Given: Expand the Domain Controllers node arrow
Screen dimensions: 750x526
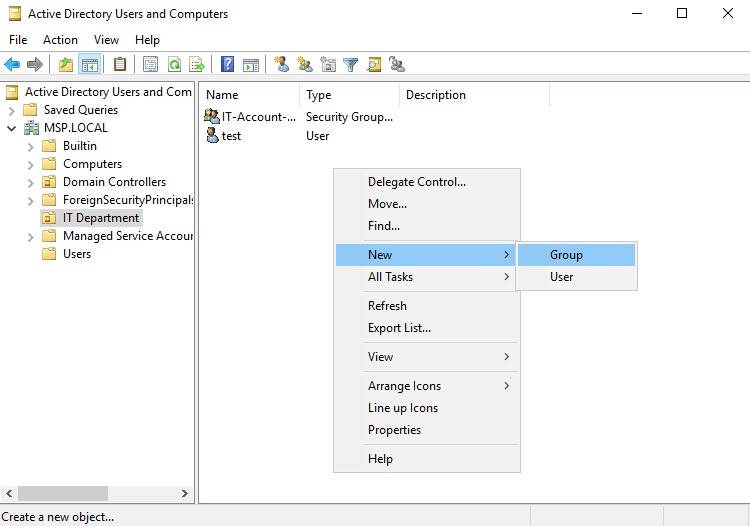Looking at the screenshot, I should [x=31, y=182].
